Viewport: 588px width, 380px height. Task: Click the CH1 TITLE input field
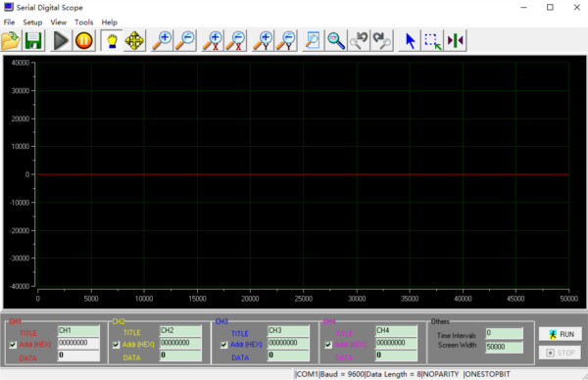click(x=78, y=330)
